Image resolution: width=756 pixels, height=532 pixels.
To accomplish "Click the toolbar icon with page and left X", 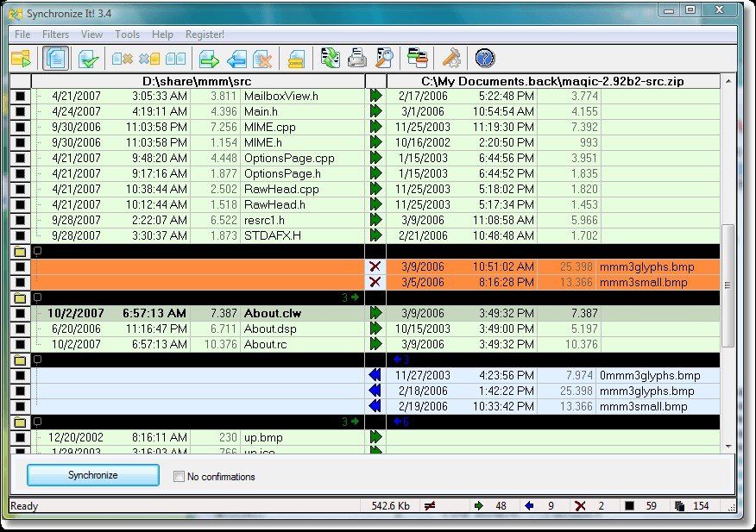I will point(122,59).
